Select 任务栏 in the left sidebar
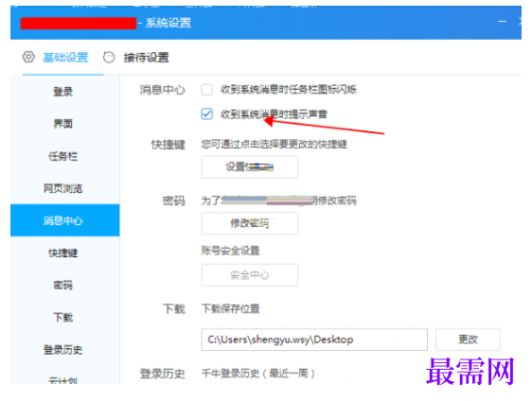Viewport: 532px width, 401px height. point(63,156)
